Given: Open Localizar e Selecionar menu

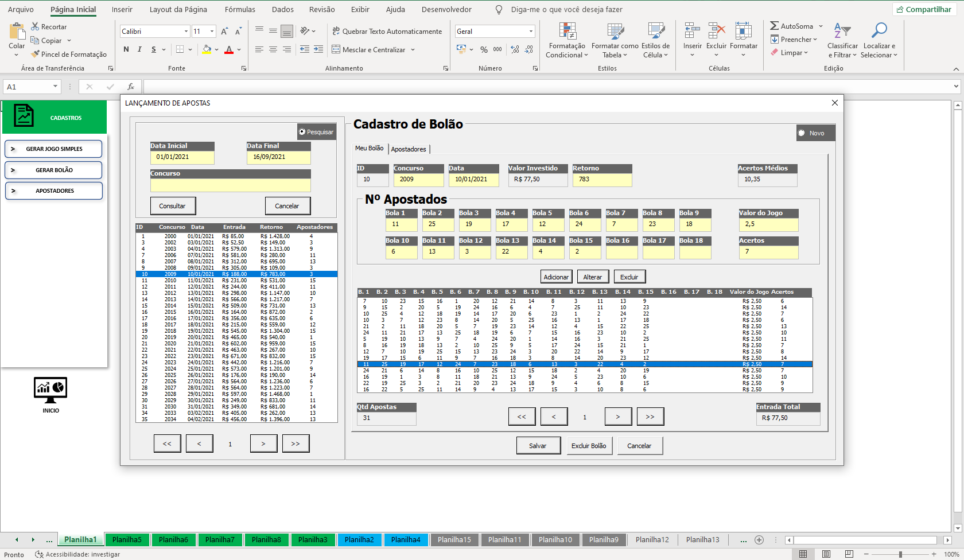Looking at the screenshot, I should [x=879, y=40].
